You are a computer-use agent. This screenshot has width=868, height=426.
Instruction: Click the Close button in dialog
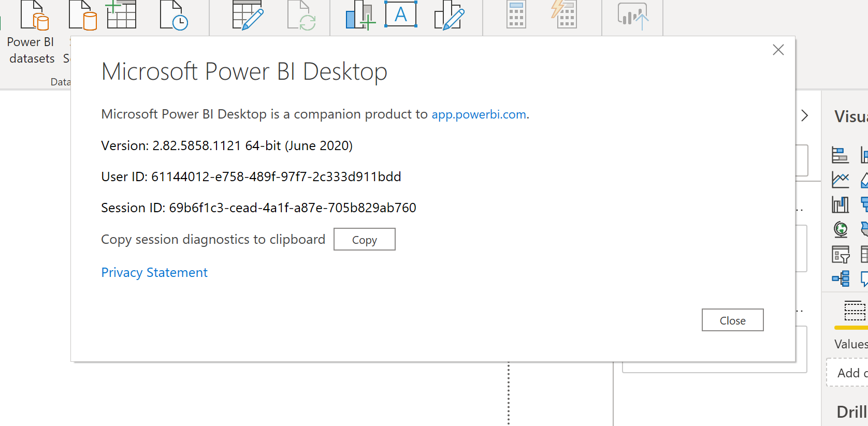tap(732, 320)
